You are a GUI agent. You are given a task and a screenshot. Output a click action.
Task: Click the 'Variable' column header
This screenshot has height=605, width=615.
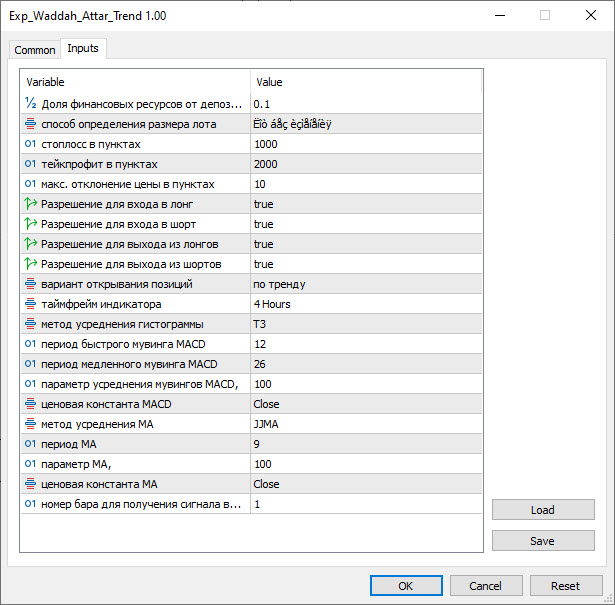pos(136,82)
